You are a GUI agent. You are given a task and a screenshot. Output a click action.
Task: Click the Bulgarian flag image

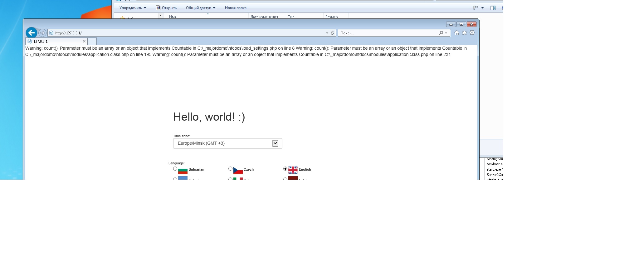[x=183, y=171]
